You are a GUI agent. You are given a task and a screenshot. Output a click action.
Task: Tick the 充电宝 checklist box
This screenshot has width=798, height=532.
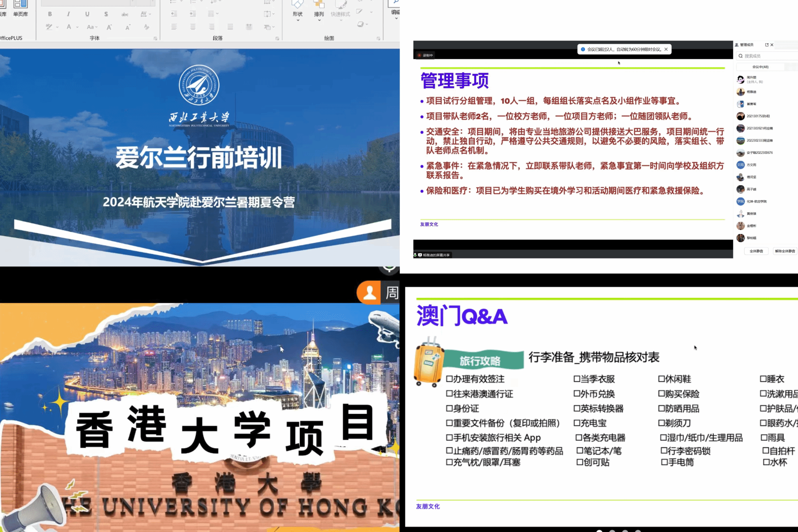click(577, 423)
